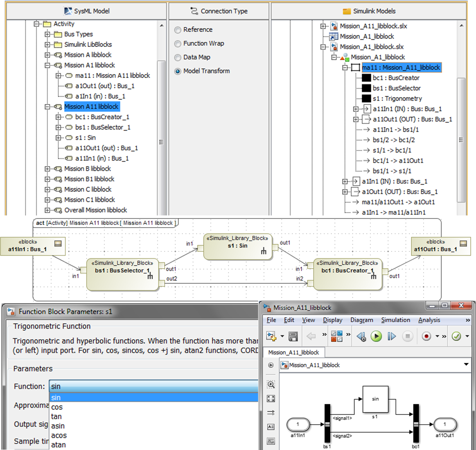Click the signal routing icon in the sidebar
The image size is (476, 450).
[x=270, y=412]
